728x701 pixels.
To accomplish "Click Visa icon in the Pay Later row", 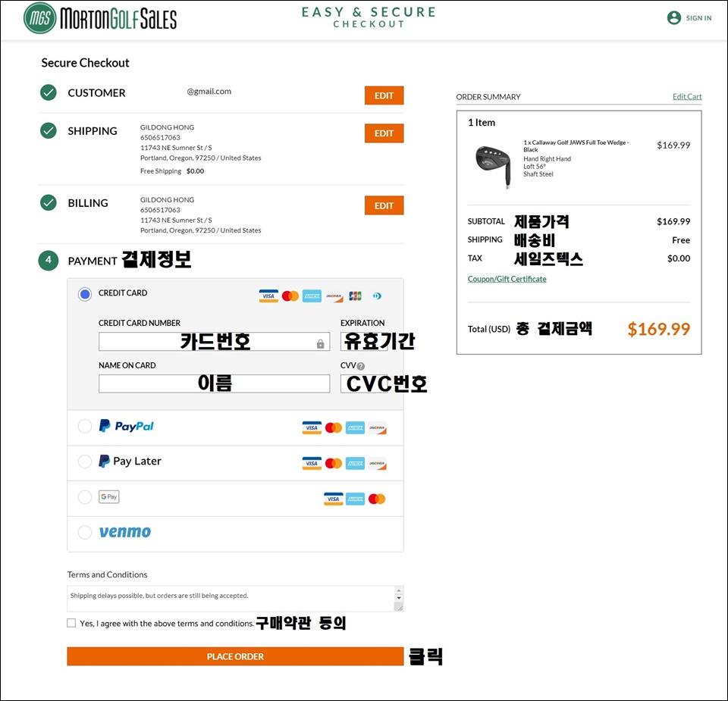I will [312, 463].
